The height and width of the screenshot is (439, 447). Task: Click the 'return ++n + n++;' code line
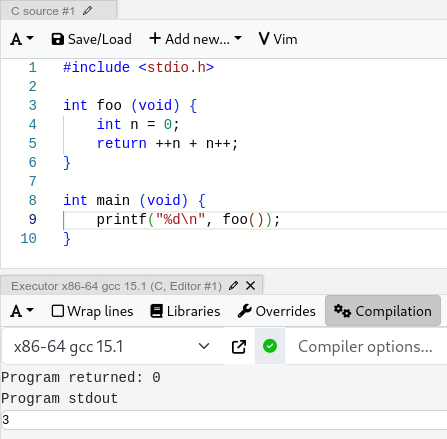167,144
